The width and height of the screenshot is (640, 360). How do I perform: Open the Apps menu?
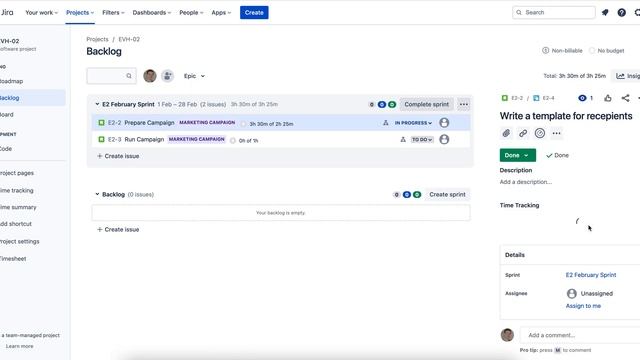click(221, 13)
